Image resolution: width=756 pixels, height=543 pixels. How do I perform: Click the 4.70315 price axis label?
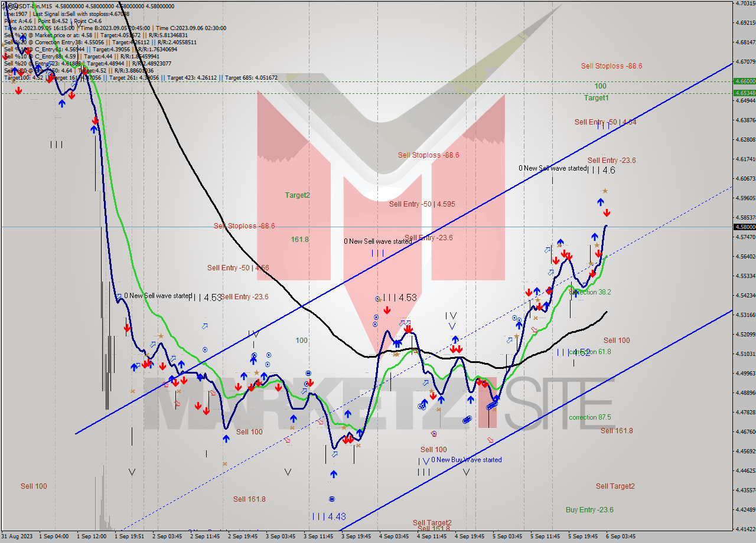(x=745, y=3)
